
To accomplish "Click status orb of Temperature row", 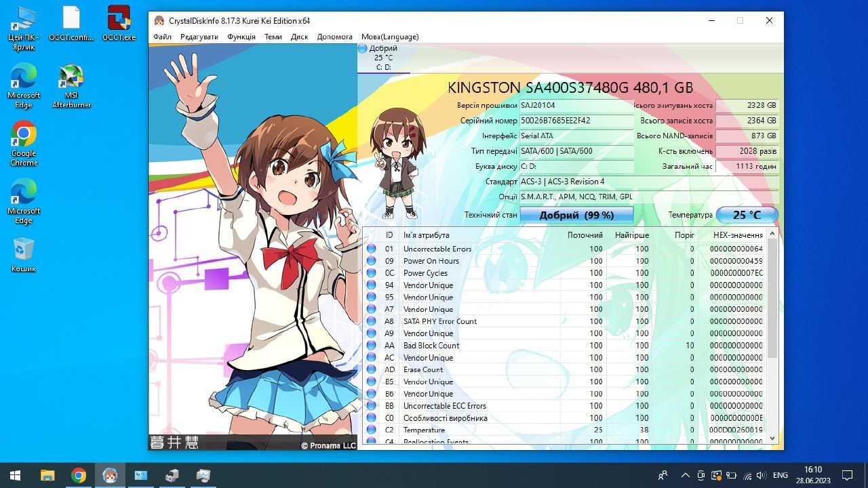I will tap(371, 430).
